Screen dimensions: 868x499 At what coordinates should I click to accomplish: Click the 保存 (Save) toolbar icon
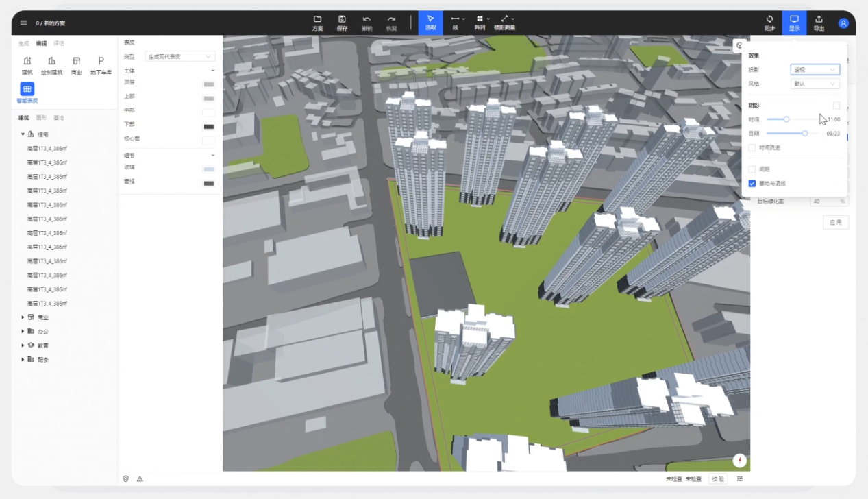pyautogui.click(x=343, y=20)
